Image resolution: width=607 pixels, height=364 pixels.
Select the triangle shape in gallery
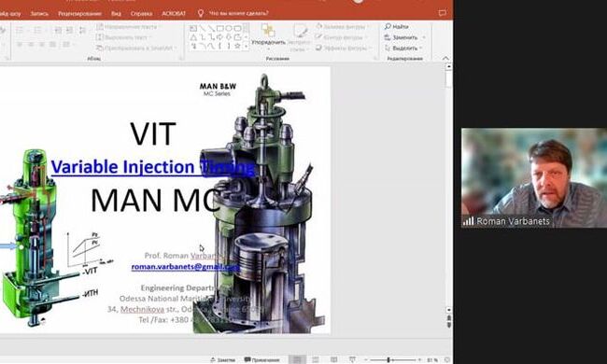(x=193, y=37)
